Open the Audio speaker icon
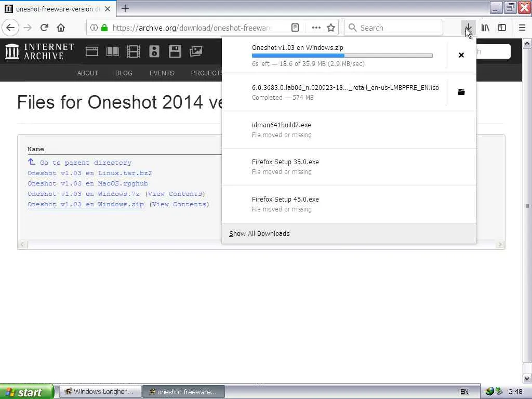 [x=154, y=51]
